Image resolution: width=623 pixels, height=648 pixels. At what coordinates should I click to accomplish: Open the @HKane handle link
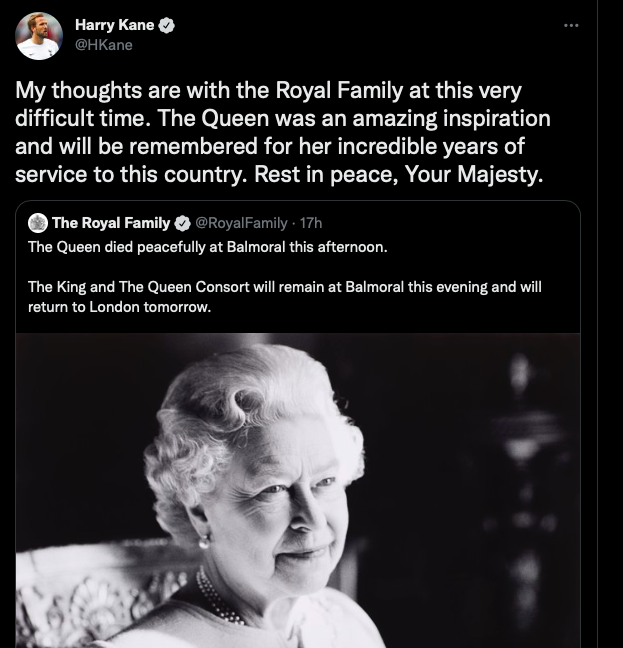point(104,45)
